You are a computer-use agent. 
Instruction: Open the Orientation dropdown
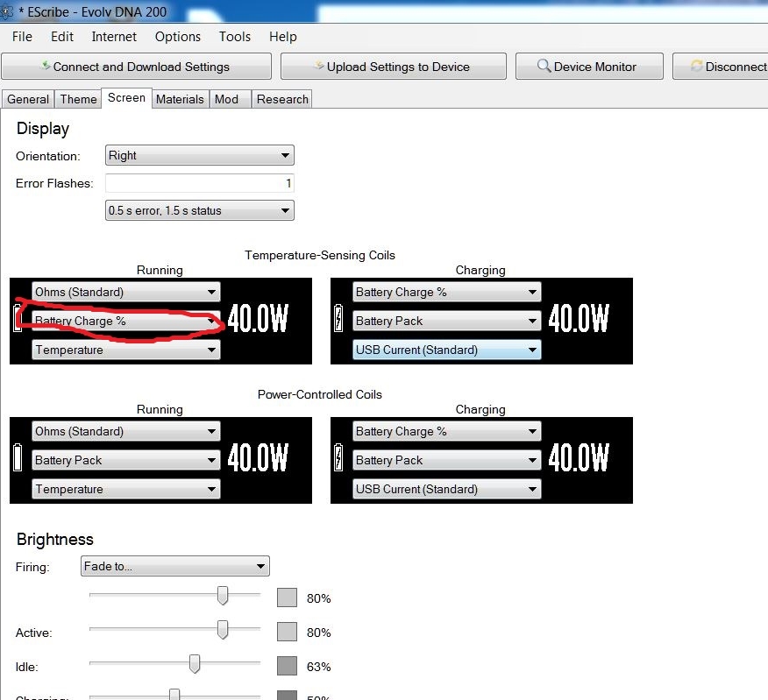pyautogui.click(x=199, y=156)
